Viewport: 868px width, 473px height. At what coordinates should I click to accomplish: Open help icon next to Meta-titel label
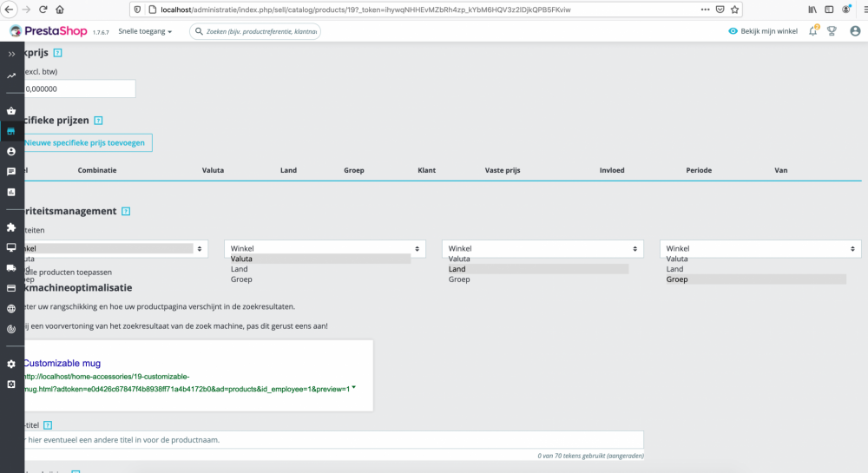(x=48, y=425)
